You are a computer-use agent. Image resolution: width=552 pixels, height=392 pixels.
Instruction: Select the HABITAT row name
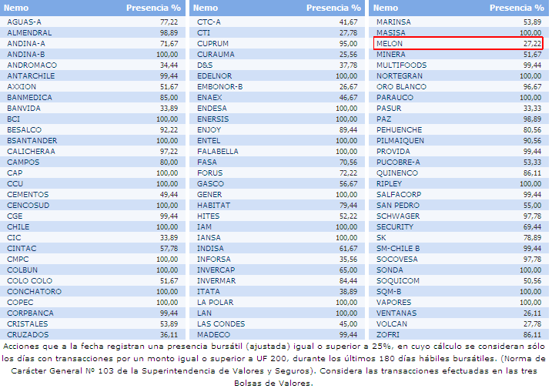214,206
